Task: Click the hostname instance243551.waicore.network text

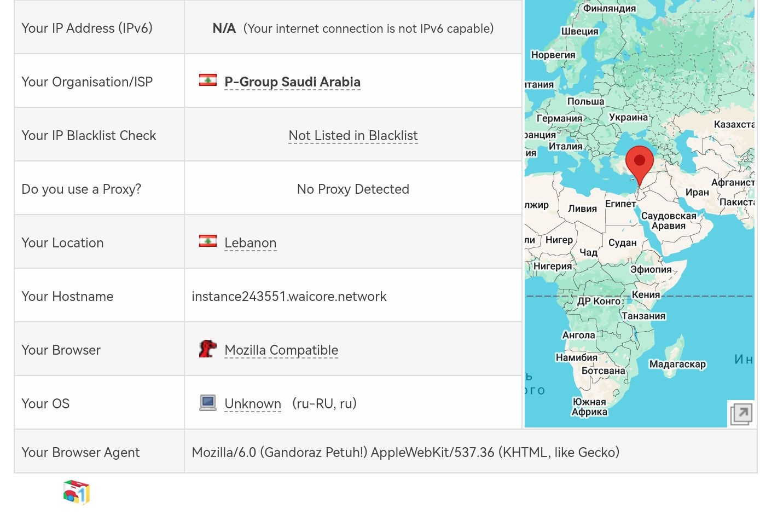Action: [289, 297]
